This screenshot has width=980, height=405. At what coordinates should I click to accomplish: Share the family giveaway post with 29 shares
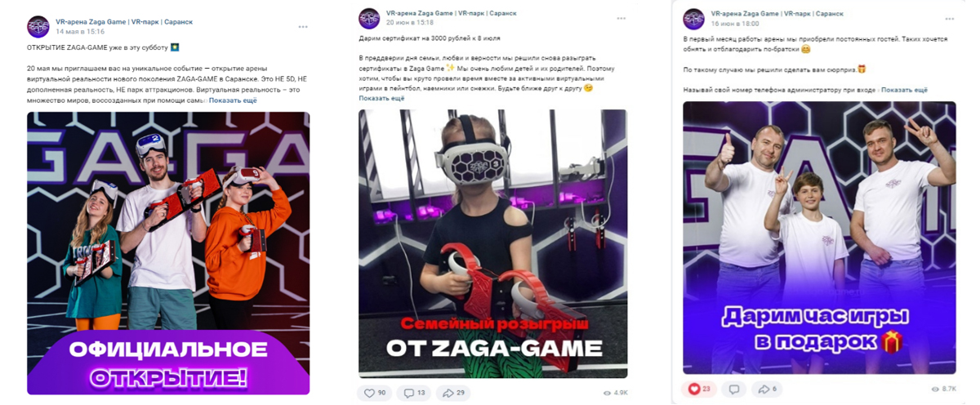click(452, 393)
